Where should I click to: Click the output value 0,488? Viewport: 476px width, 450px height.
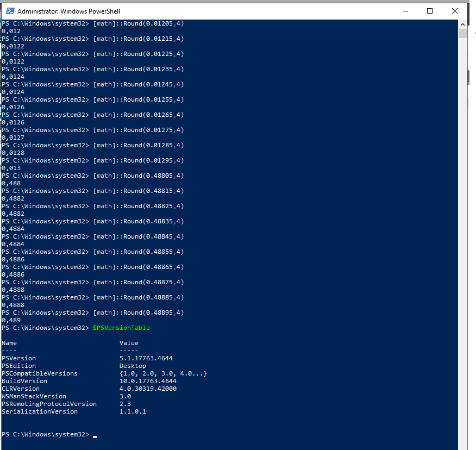[11, 183]
